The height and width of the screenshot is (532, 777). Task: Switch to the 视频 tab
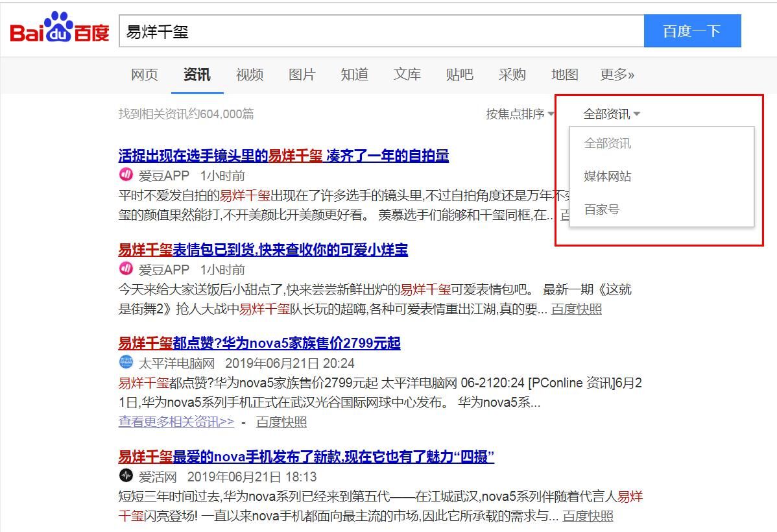[x=250, y=75]
